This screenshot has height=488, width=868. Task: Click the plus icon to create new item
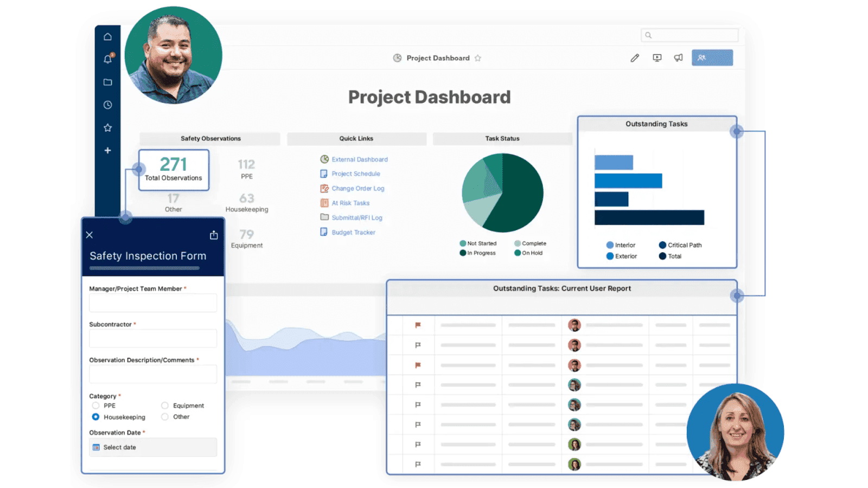tap(107, 150)
